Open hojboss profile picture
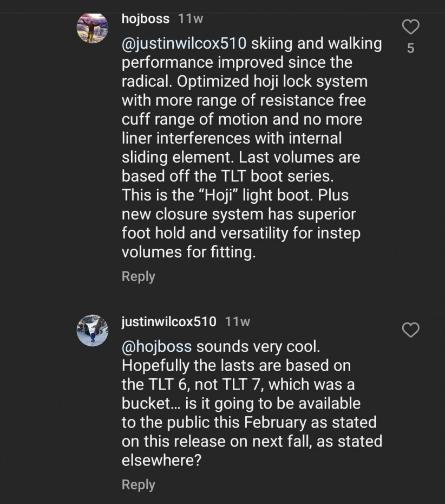Screen dimensions: 445x504 click(93, 28)
